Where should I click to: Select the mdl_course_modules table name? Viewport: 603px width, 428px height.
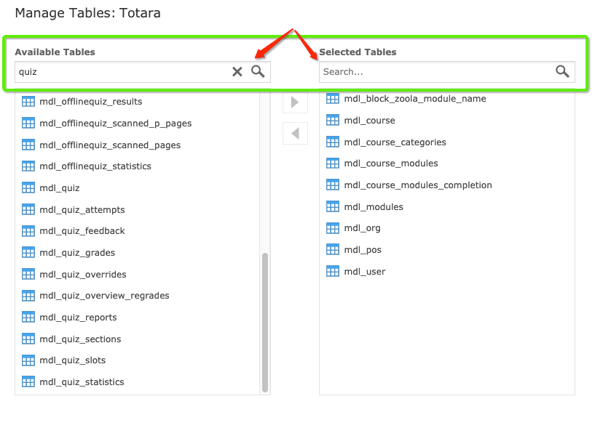(391, 163)
